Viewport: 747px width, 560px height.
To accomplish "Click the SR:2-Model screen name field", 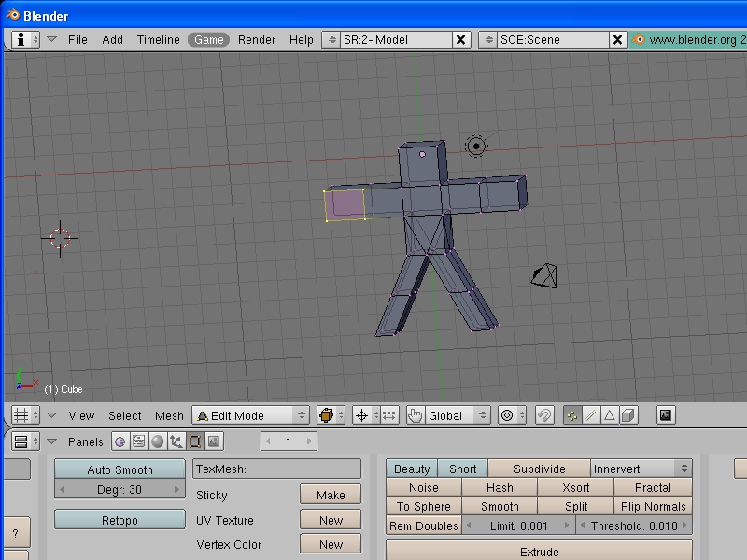I will tap(396, 39).
